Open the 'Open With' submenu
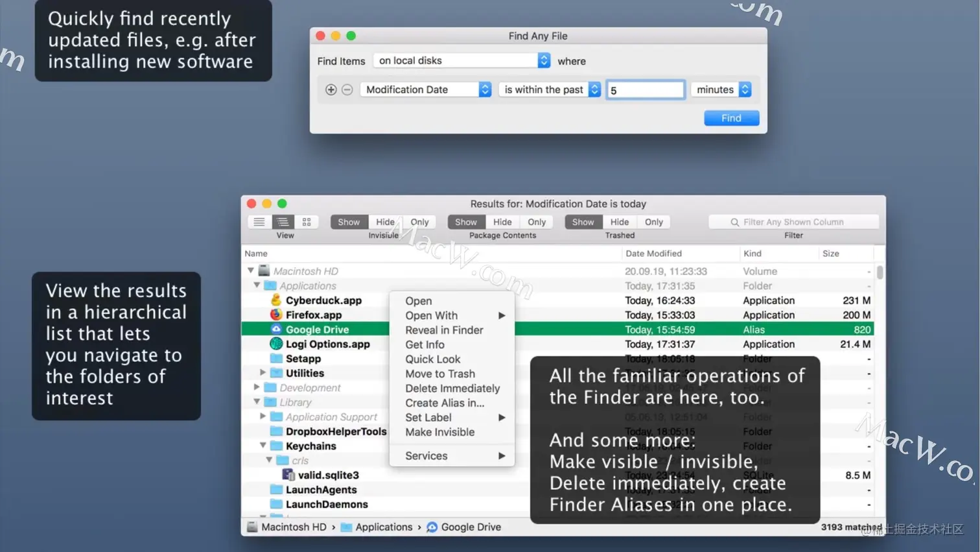The image size is (980, 552). click(452, 315)
